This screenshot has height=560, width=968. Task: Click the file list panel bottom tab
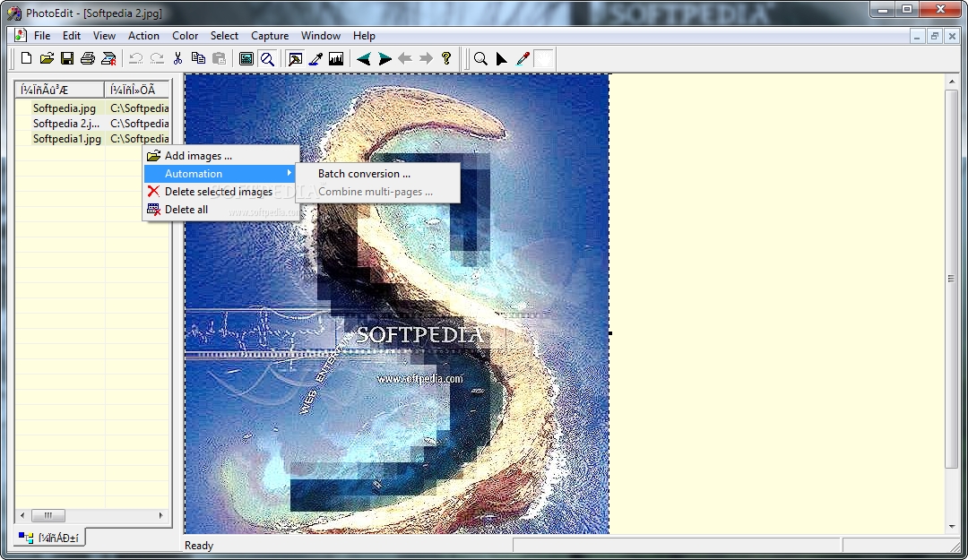(50, 538)
